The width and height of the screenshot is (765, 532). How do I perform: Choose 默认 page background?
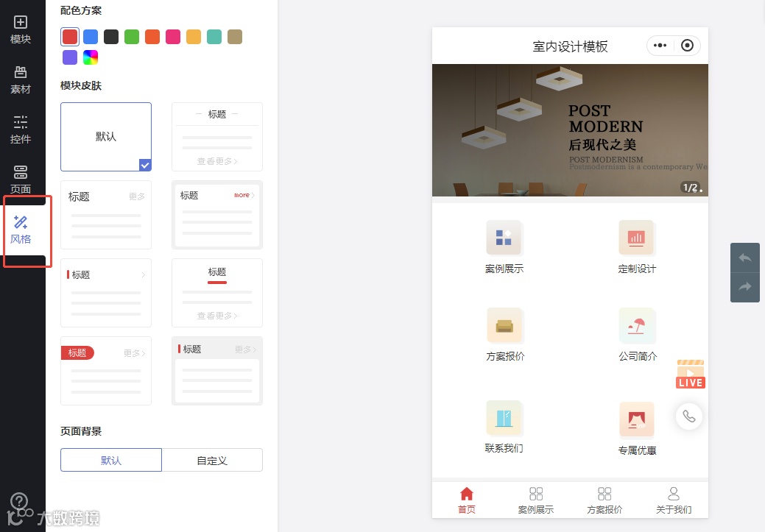(x=111, y=460)
